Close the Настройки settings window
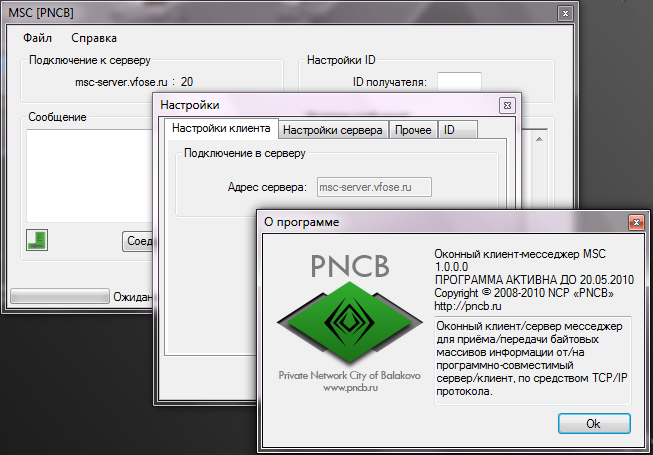This screenshot has height=455, width=653. 507,105
